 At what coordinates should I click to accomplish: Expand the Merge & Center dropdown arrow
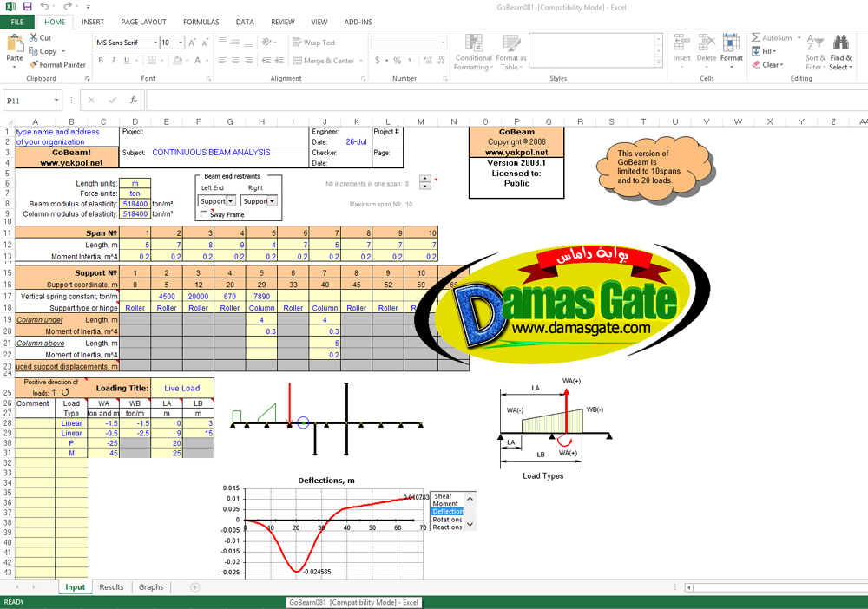point(361,61)
